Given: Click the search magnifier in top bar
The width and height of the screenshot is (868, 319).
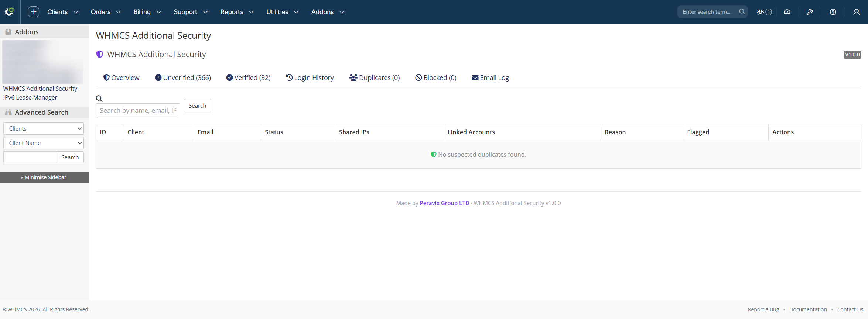Looking at the screenshot, I should click(x=742, y=12).
